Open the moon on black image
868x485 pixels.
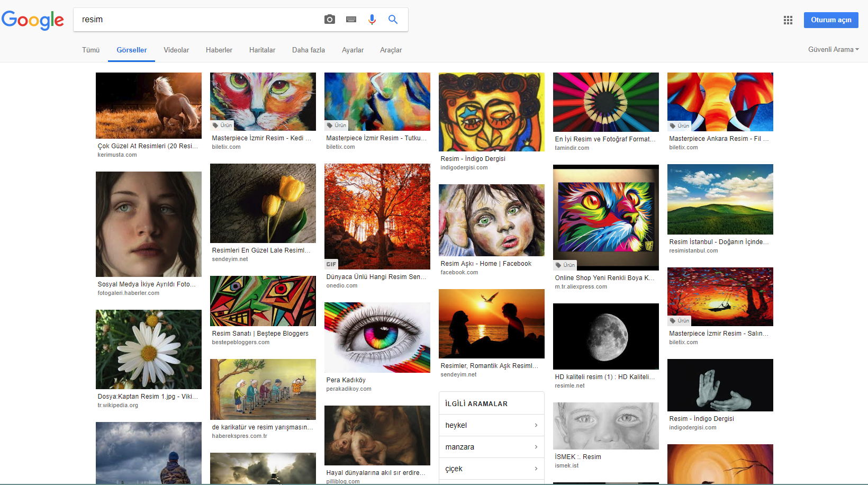click(606, 336)
